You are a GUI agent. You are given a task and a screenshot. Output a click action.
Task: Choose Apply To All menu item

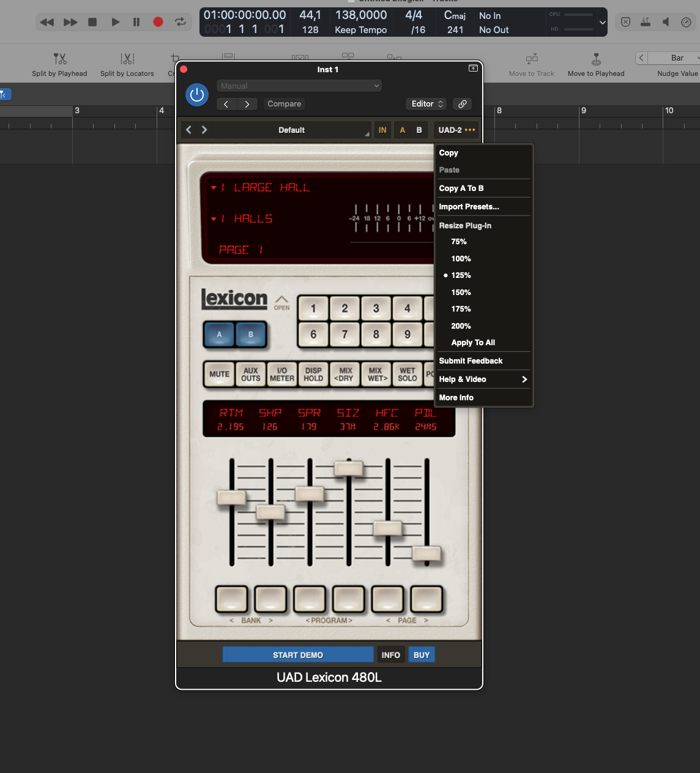coord(483,343)
